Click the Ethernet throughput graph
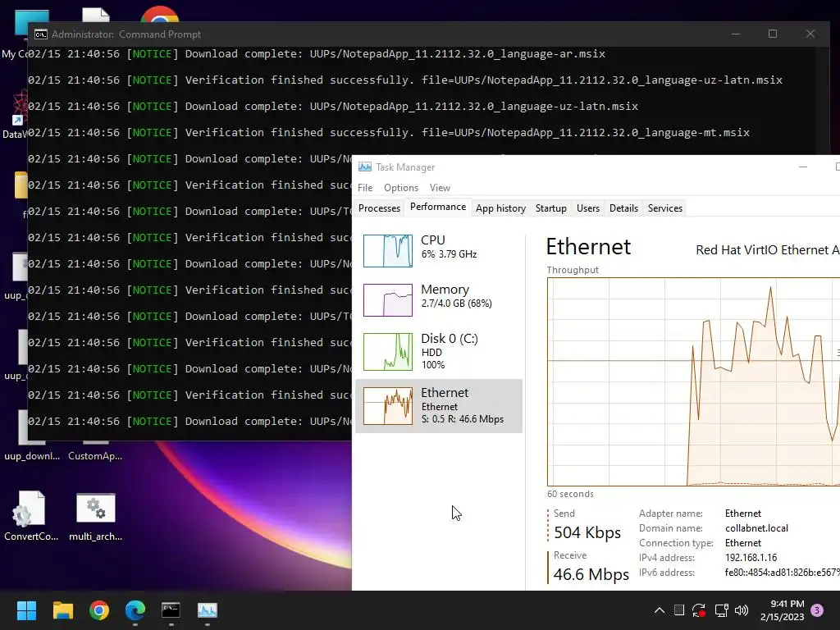The height and width of the screenshot is (630, 840). [693, 382]
